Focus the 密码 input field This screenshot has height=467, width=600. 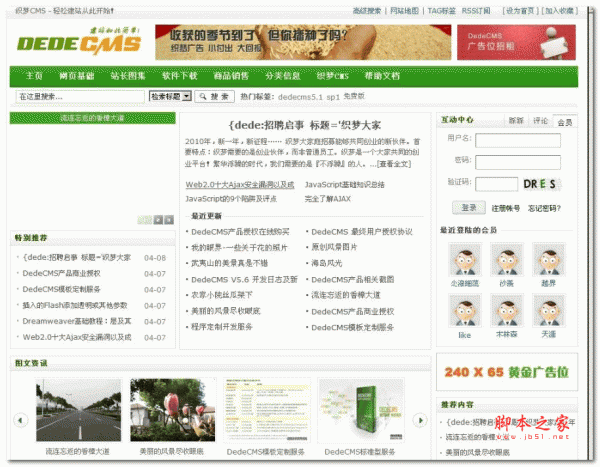pyautogui.click(x=518, y=162)
